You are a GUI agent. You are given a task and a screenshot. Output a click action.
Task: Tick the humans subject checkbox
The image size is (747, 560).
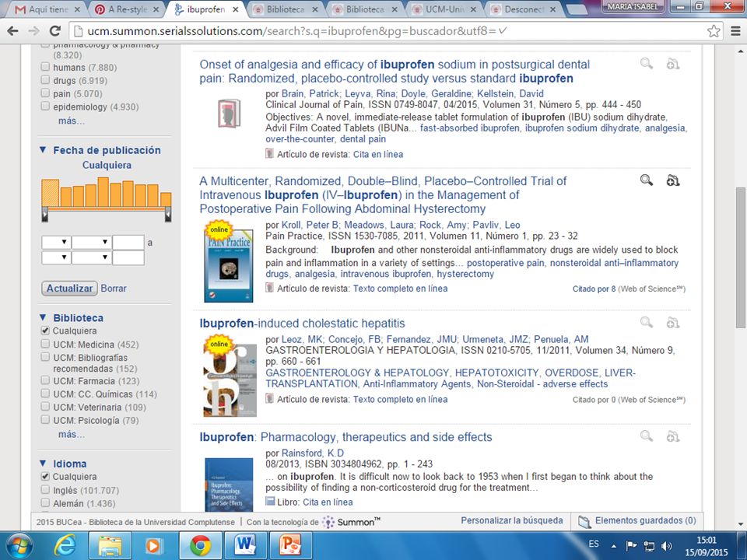pos(45,67)
